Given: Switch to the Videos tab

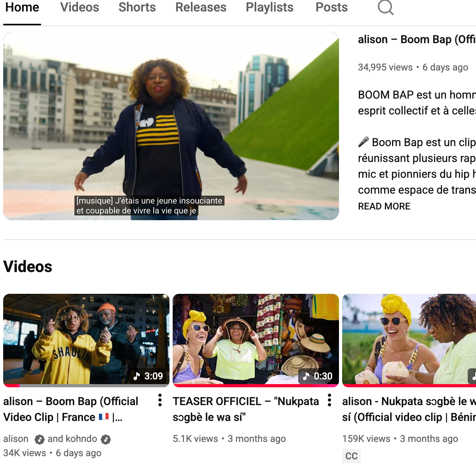Looking at the screenshot, I should click(x=80, y=8).
